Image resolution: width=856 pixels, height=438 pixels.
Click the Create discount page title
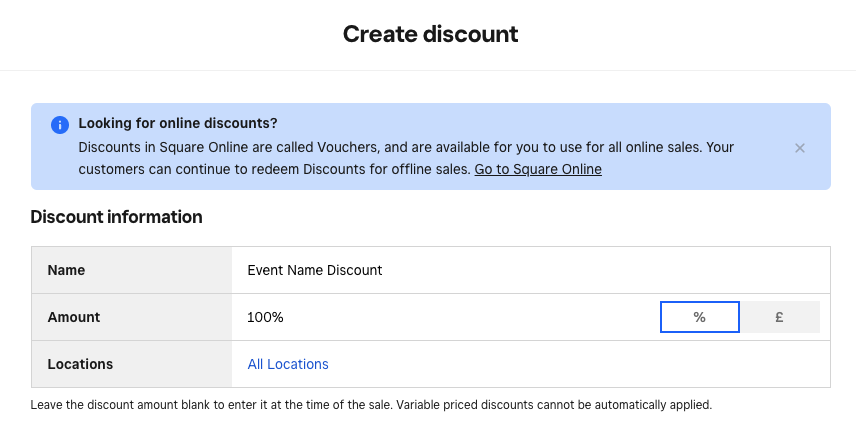pyautogui.click(x=430, y=34)
